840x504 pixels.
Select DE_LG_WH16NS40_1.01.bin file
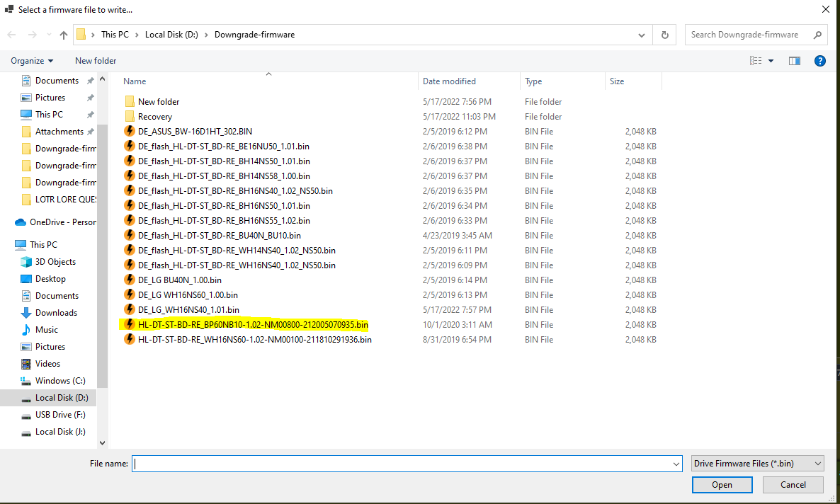(188, 310)
